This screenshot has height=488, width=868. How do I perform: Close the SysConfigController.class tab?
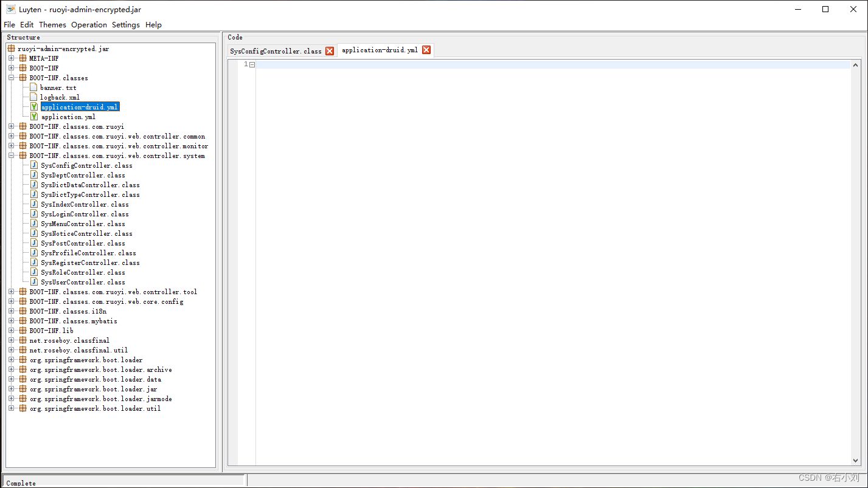pos(330,51)
